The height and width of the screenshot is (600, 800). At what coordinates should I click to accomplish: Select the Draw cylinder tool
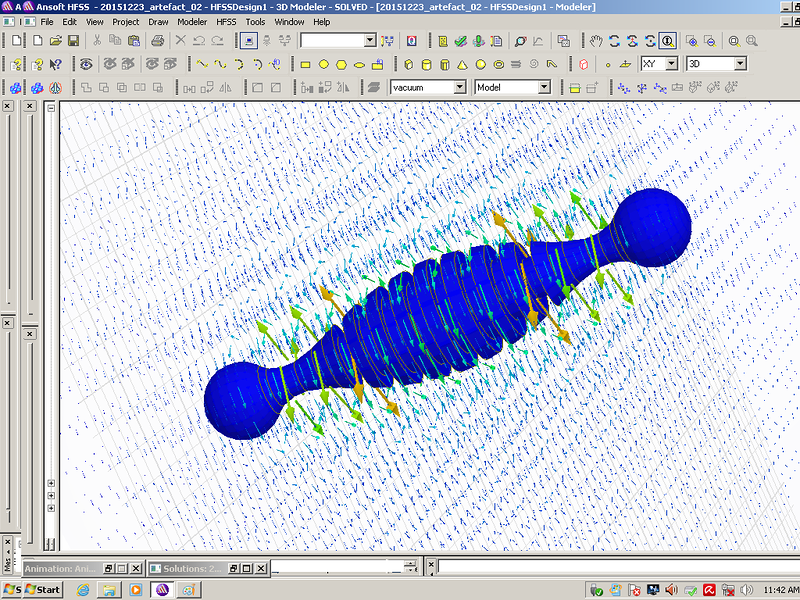tap(426, 64)
